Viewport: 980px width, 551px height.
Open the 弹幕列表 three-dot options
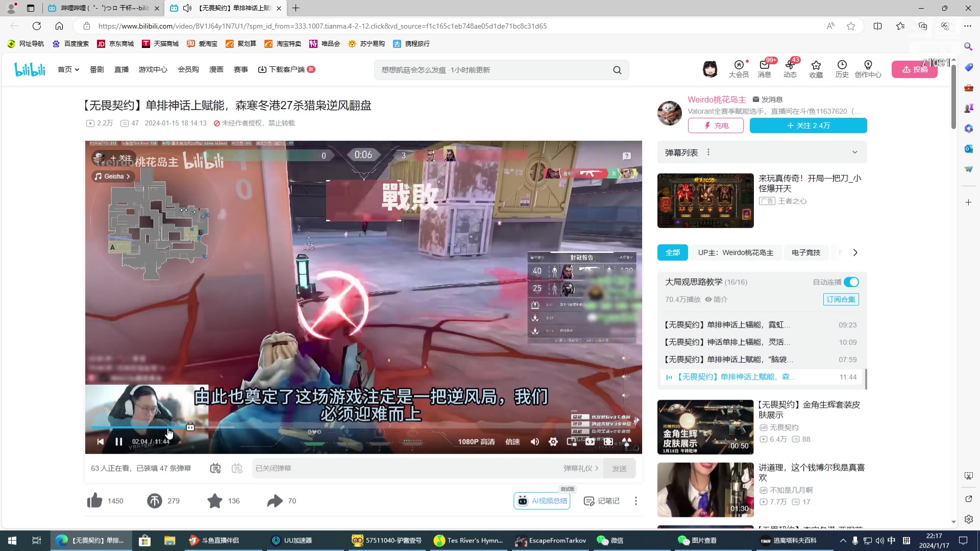(x=708, y=152)
